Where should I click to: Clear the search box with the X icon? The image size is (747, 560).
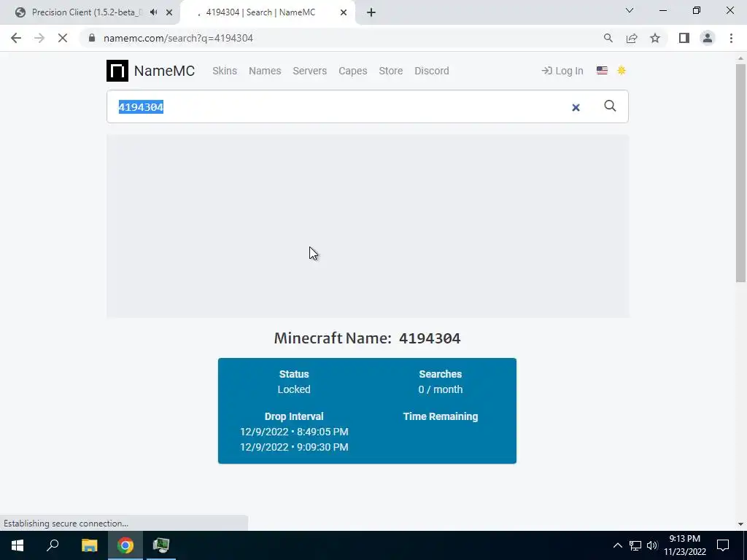point(576,108)
